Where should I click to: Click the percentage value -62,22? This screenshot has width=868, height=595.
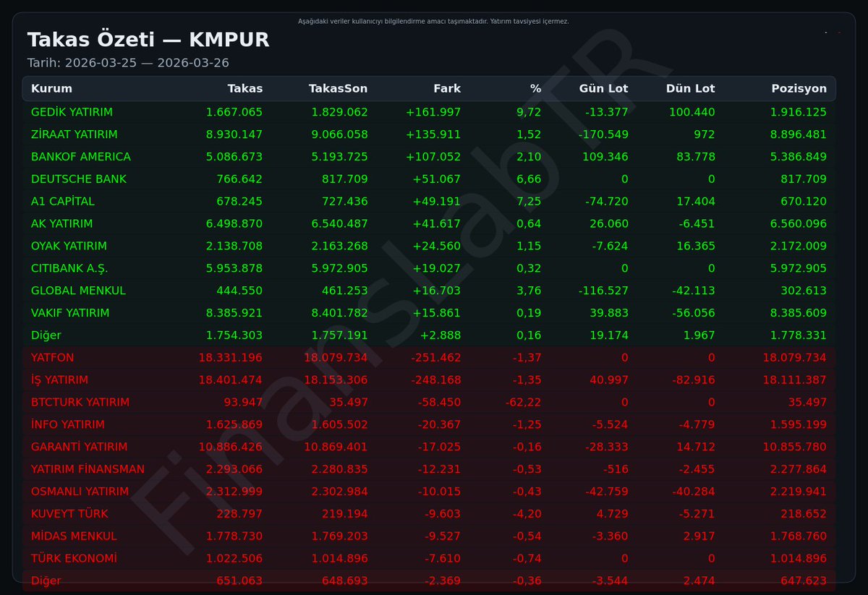[523, 403]
